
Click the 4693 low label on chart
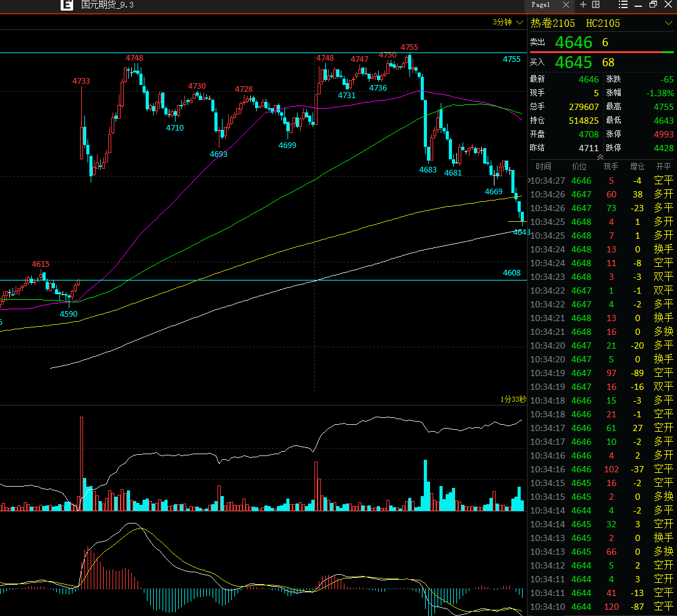(x=218, y=154)
